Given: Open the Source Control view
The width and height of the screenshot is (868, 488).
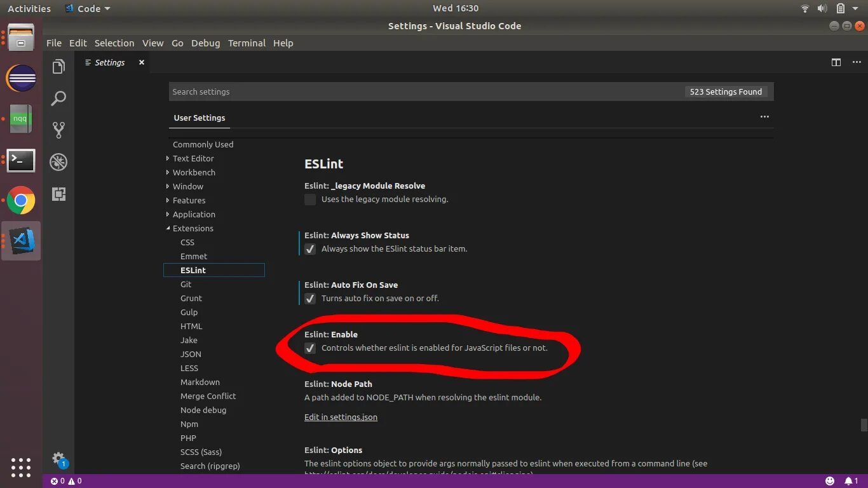Looking at the screenshot, I should click(58, 130).
